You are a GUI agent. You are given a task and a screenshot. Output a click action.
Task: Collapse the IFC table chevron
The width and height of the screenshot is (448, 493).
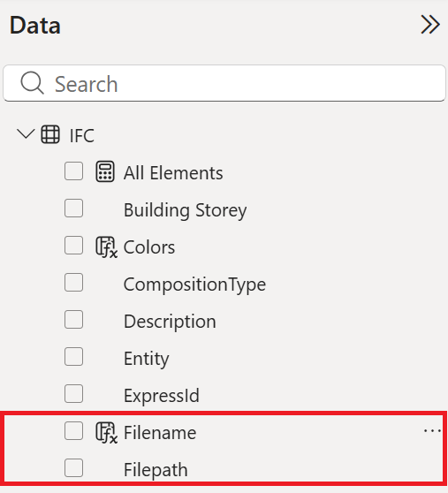pyautogui.click(x=26, y=134)
